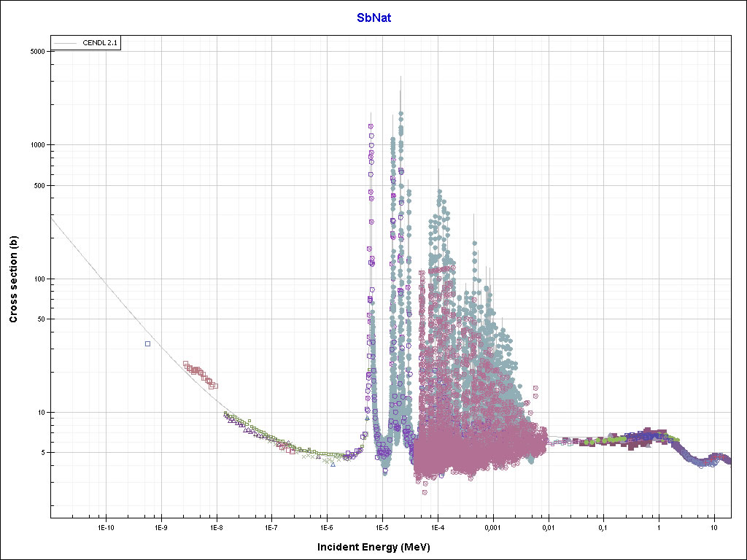Click the isolated blue square data point

tap(147, 343)
